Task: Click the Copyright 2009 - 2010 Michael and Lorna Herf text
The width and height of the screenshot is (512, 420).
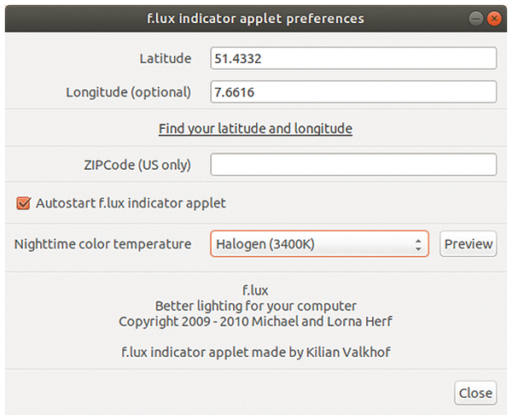Action: (255, 321)
